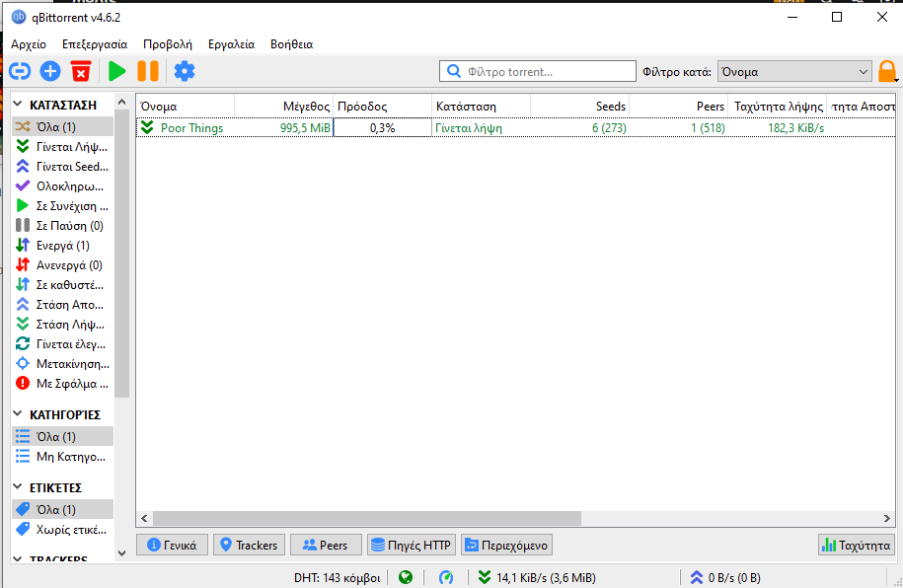The image size is (903, 588).
Task: Collapse the ΚΑΤΑΣΤΑΣΗ section
Action: 18,104
